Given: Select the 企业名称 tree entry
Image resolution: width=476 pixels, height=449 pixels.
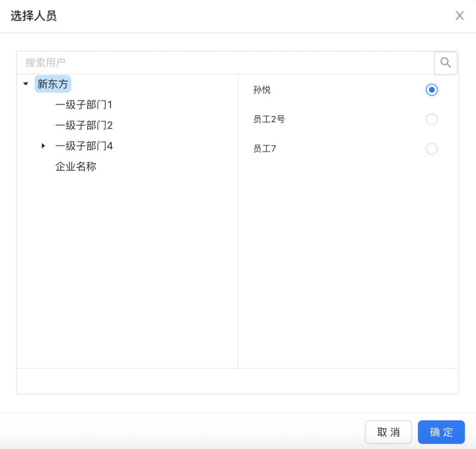Looking at the screenshot, I should (76, 166).
